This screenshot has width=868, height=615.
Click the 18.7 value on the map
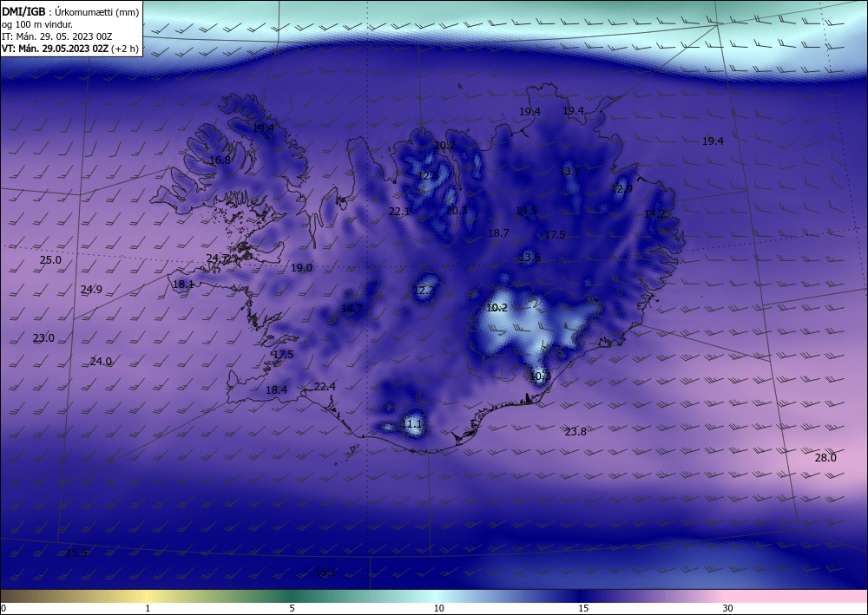[498, 232]
